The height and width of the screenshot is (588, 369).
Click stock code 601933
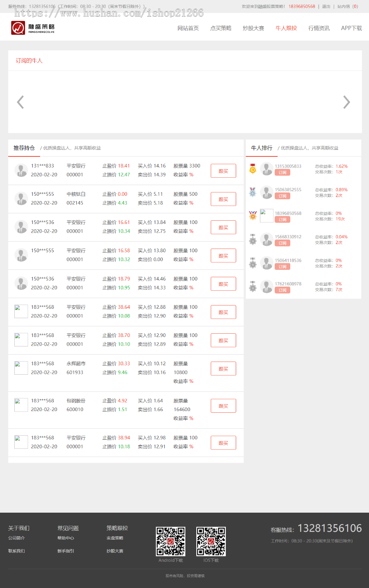click(x=75, y=372)
